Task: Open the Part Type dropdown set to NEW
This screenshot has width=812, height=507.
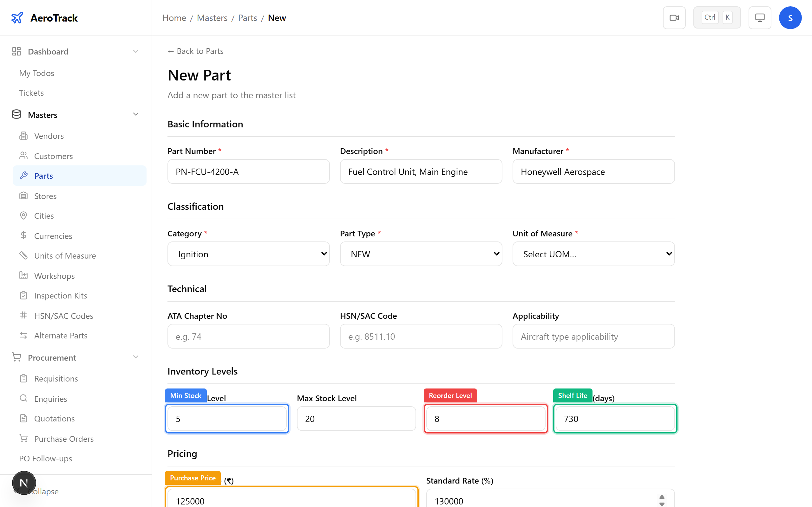Action: click(x=421, y=254)
